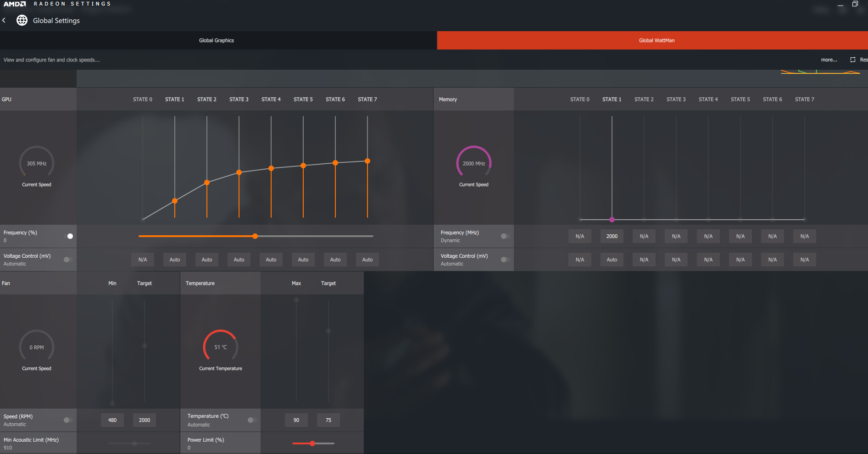Screen dimensions: 868x454
Task: Click GPU State 4 curve point
Action: click(x=271, y=168)
